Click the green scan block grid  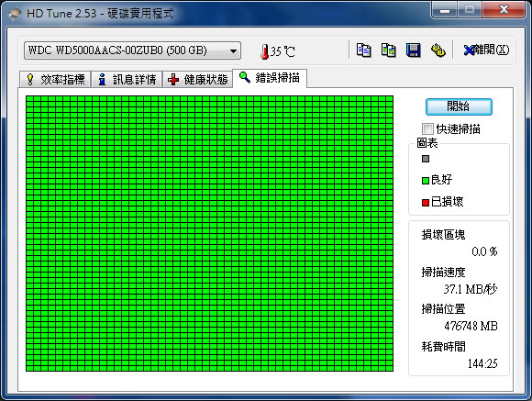tap(210, 234)
